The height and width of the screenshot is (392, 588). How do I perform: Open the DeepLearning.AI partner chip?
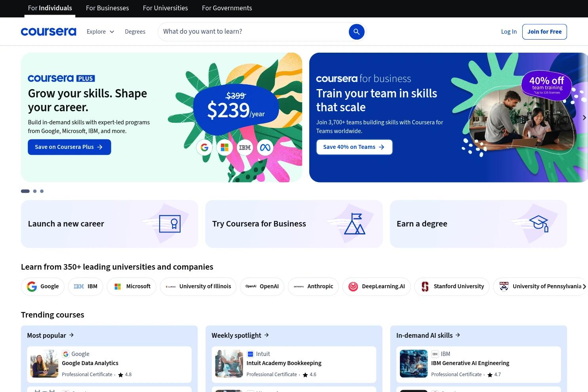click(x=377, y=286)
